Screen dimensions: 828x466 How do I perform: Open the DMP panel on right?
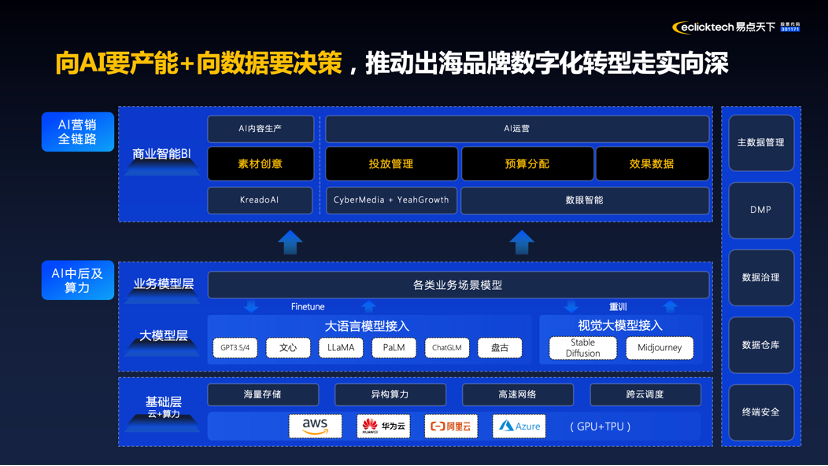[761, 210]
